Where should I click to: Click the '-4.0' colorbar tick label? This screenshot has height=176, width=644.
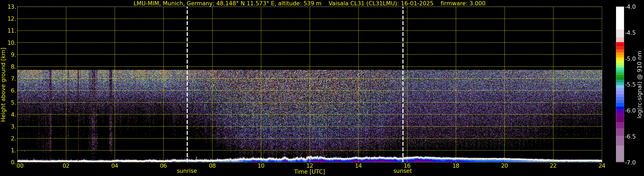[x=630, y=7]
